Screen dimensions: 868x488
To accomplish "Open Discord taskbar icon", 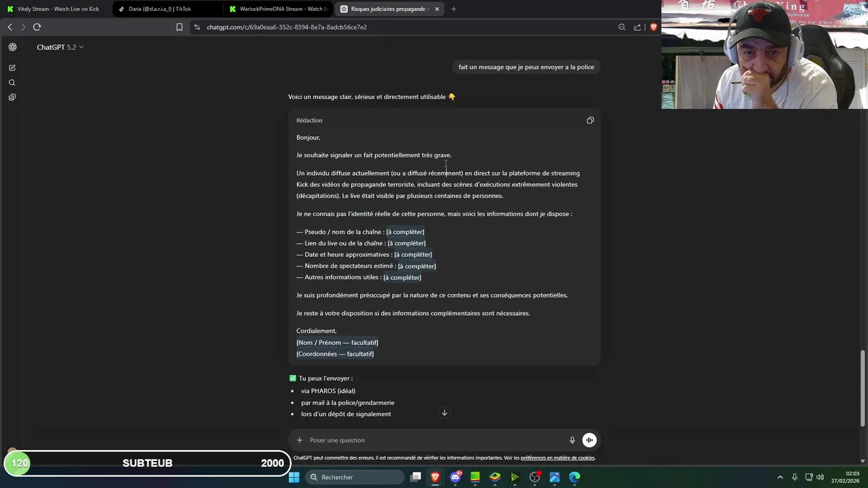I will (456, 477).
